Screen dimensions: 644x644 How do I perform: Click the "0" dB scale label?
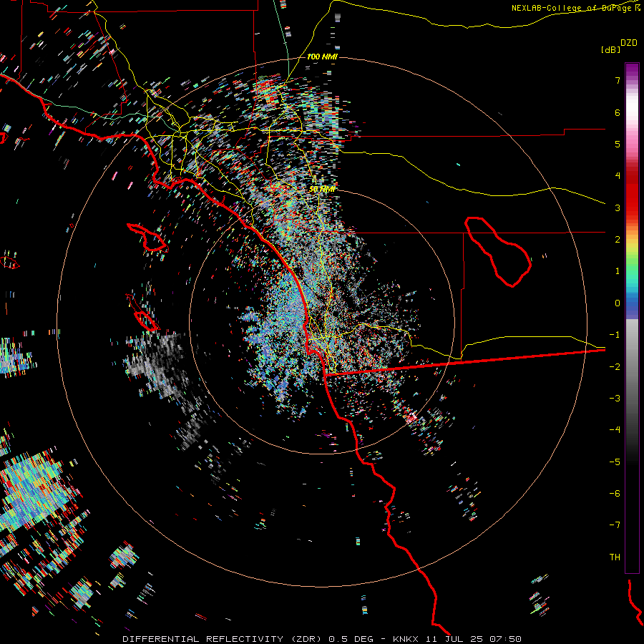click(618, 303)
